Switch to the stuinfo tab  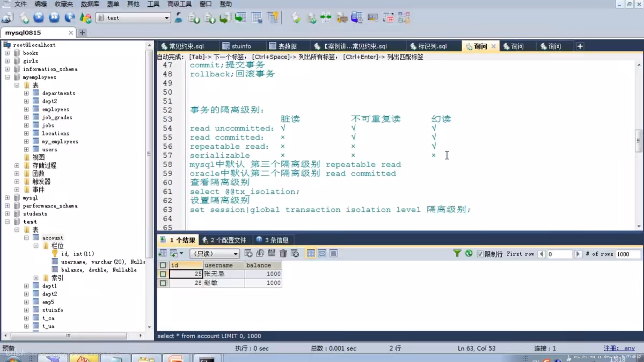click(241, 46)
